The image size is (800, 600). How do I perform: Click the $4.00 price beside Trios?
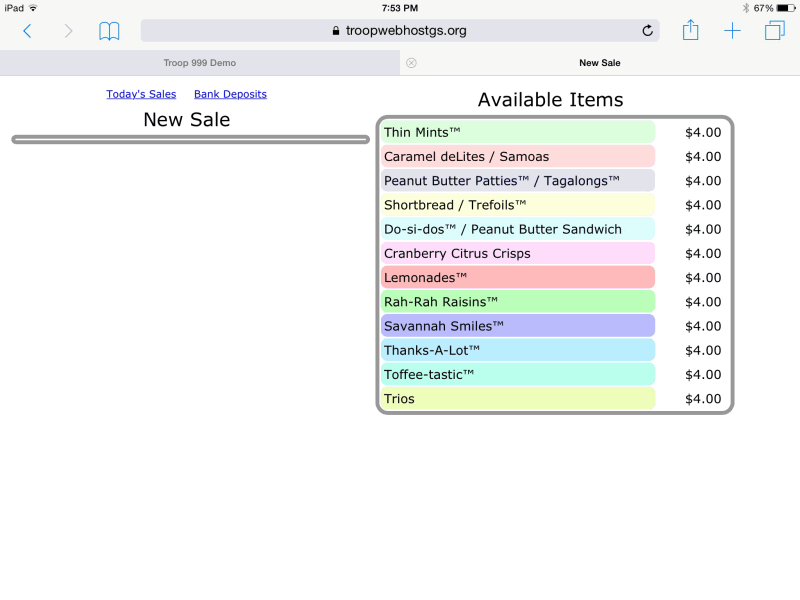[703, 399]
